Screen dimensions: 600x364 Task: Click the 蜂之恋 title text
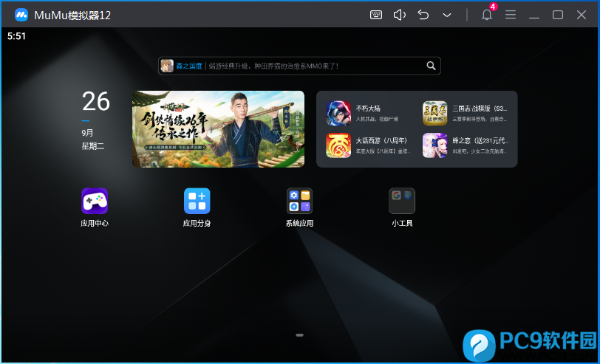click(x=480, y=141)
